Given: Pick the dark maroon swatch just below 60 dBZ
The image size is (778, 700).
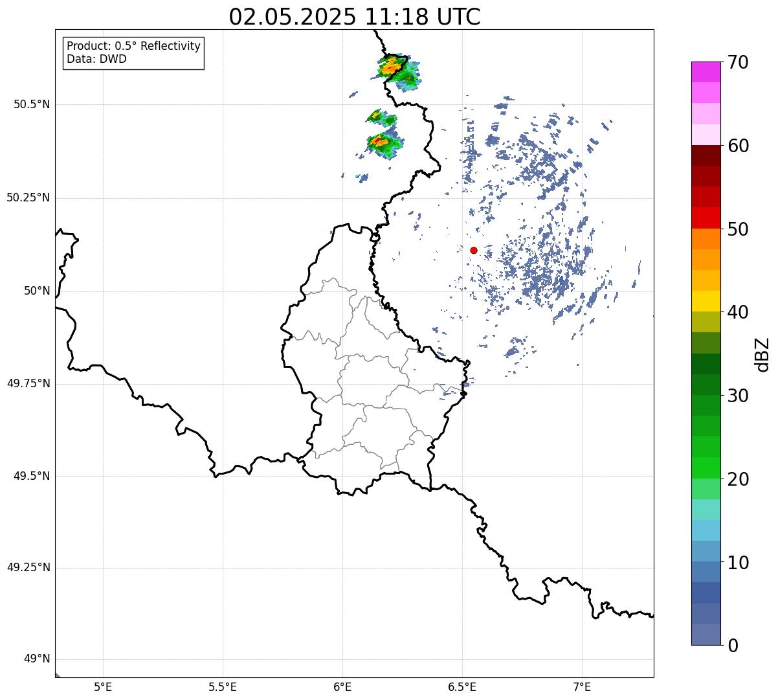Looking at the screenshot, I should [706, 155].
